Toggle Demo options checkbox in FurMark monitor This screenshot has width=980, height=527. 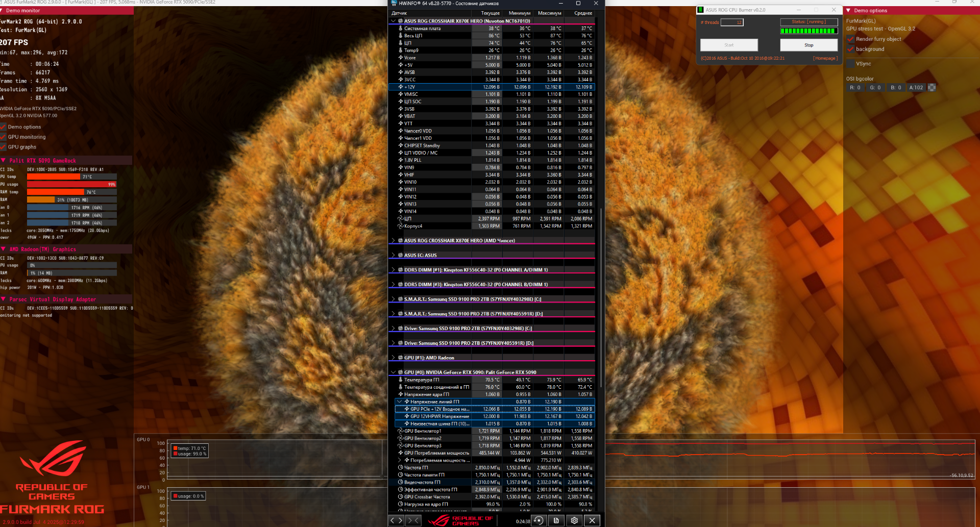click(x=3, y=127)
